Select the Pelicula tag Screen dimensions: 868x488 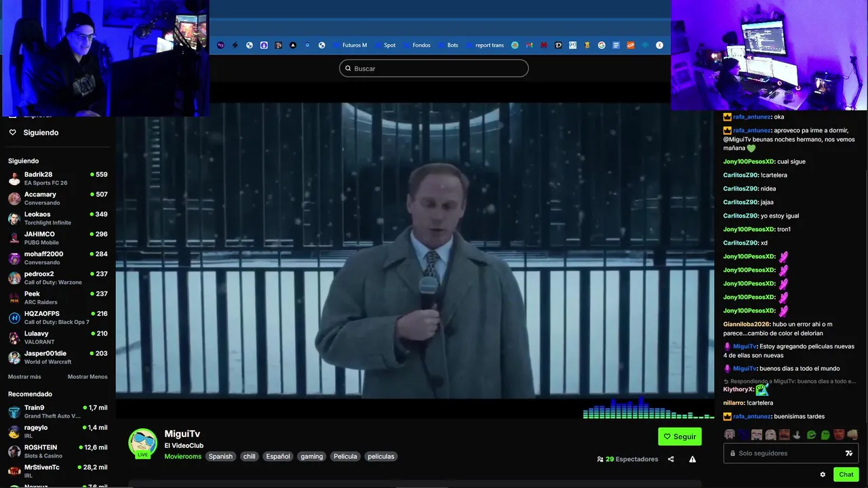[x=345, y=457]
